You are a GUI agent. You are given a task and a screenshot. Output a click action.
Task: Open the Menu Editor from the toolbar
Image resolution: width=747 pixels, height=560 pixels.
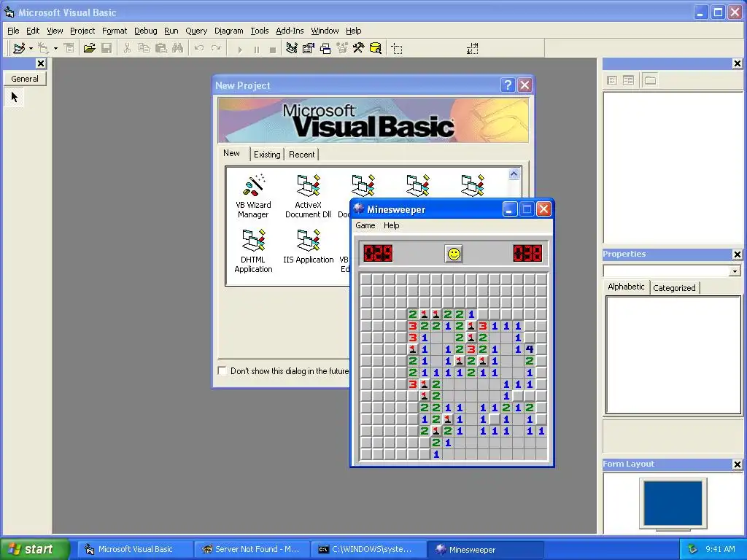point(69,48)
